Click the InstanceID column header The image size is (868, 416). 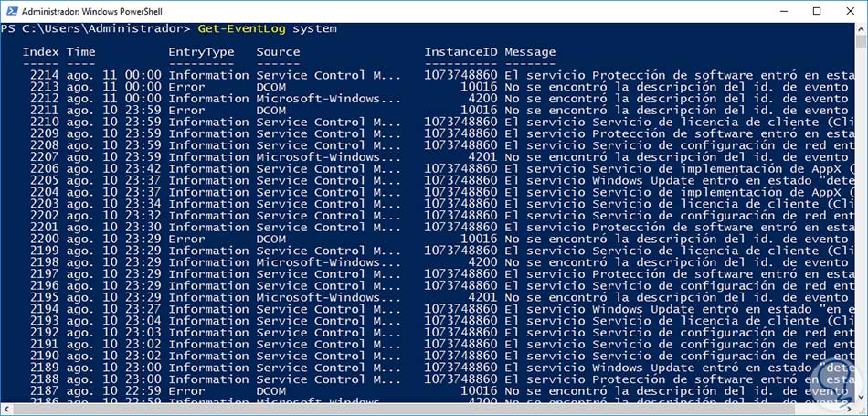(x=460, y=52)
